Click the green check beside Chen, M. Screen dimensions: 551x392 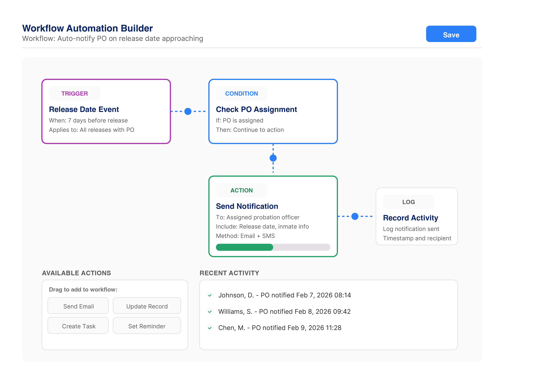coord(210,328)
